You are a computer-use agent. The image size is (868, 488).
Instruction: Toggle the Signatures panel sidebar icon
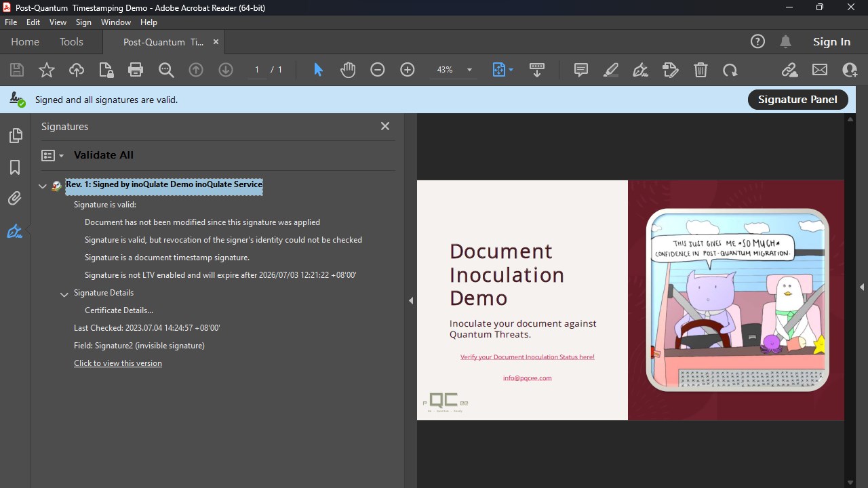point(15,232)
